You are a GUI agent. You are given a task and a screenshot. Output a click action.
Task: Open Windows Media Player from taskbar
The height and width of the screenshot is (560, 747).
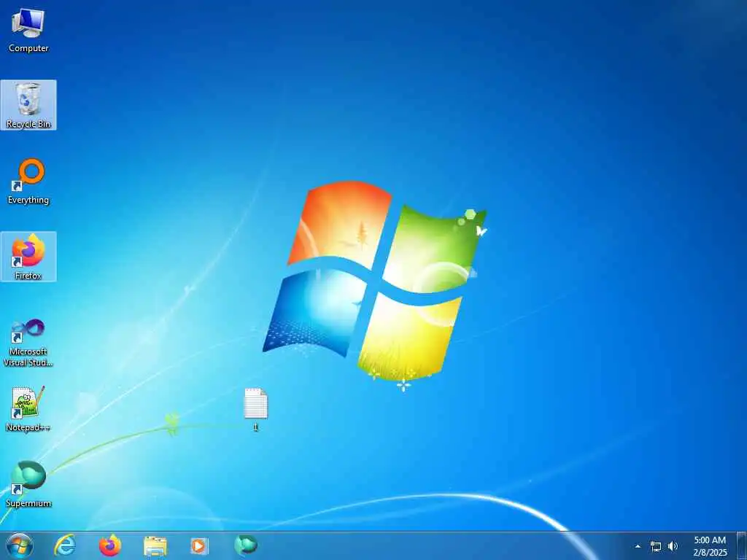pos(200,545)
